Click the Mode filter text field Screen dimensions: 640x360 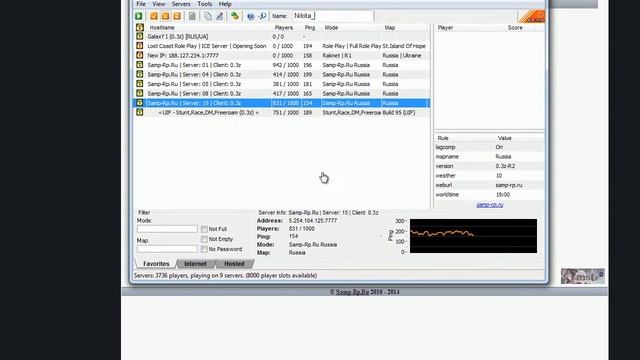167,229
